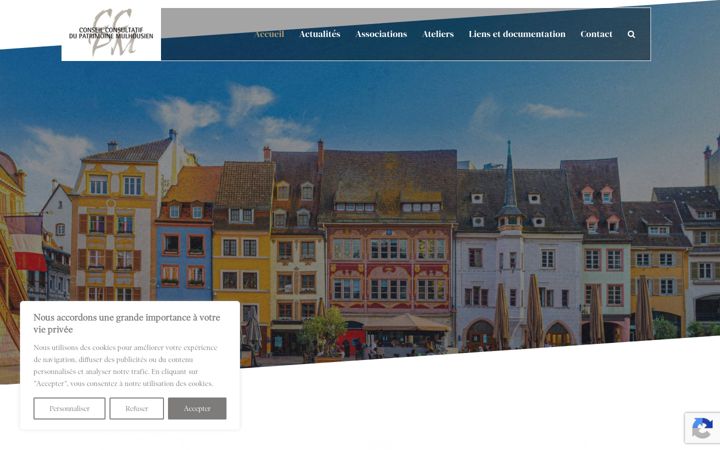Select the Ateliers menu item
Screen dimensions: 720x450
(x=438, y=34)
